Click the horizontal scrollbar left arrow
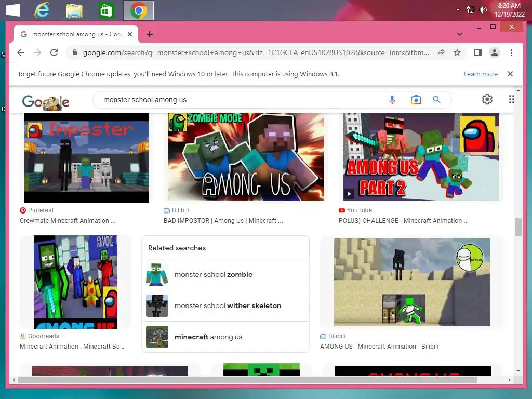The image size is (532, 399). pyautogui.click(x=14, y=380)
